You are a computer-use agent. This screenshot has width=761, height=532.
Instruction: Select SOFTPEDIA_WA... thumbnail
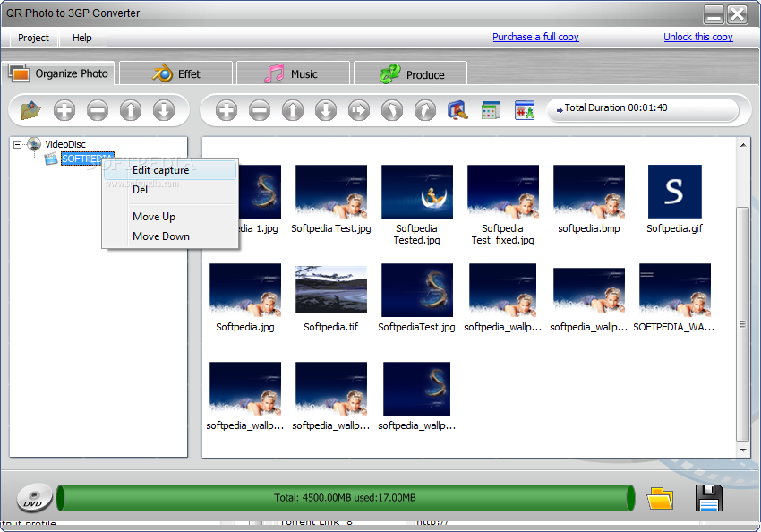pyautogui.click(x=675, y=290)
